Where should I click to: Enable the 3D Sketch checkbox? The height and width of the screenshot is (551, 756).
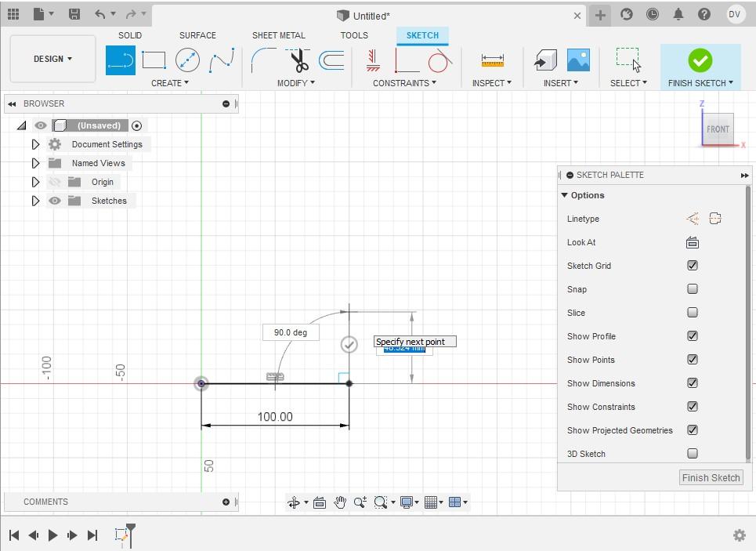click(x=693, y=454)
